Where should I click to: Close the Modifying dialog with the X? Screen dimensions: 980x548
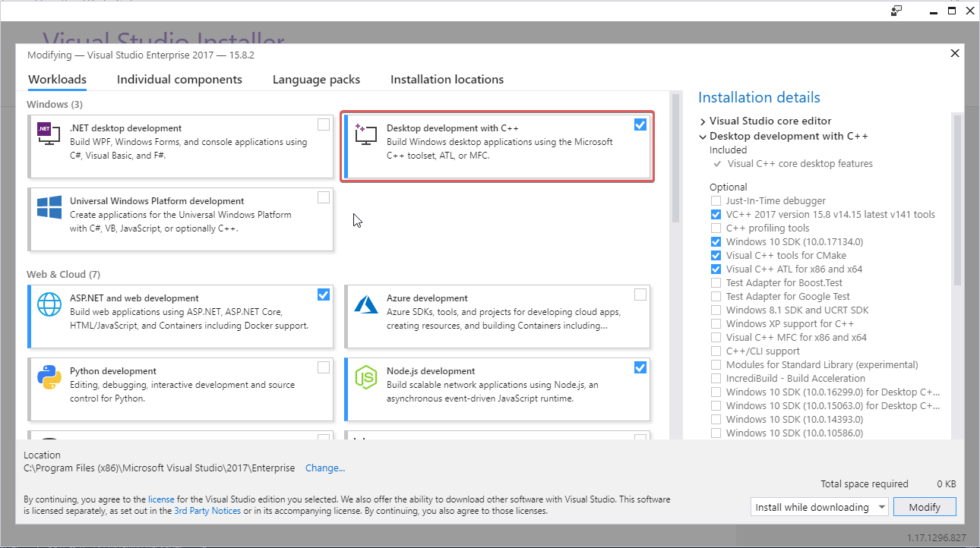955,53
